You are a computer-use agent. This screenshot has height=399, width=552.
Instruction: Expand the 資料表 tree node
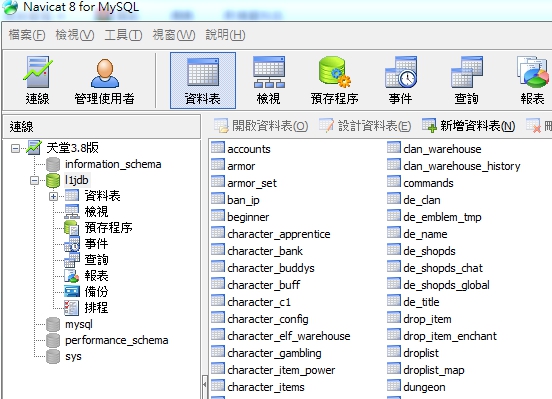point(53,196)
